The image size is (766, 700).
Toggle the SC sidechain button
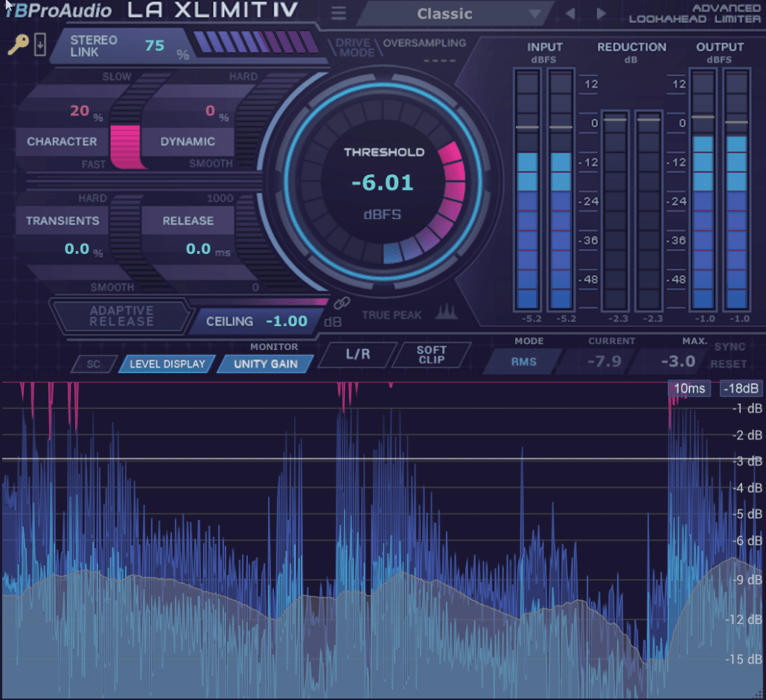94,364
